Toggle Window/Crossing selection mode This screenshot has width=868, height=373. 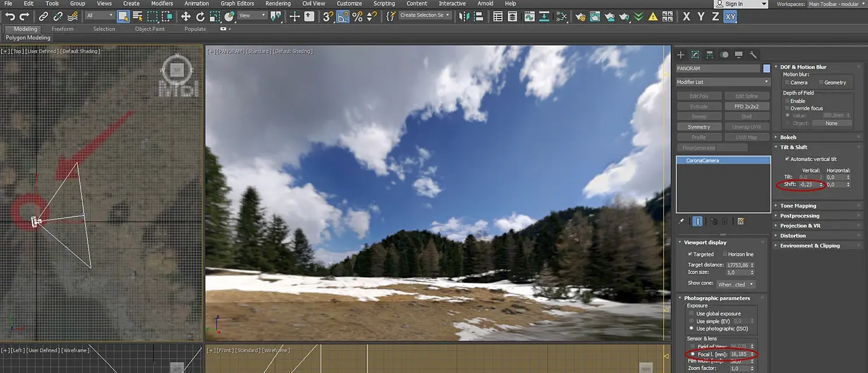[167, 16]
